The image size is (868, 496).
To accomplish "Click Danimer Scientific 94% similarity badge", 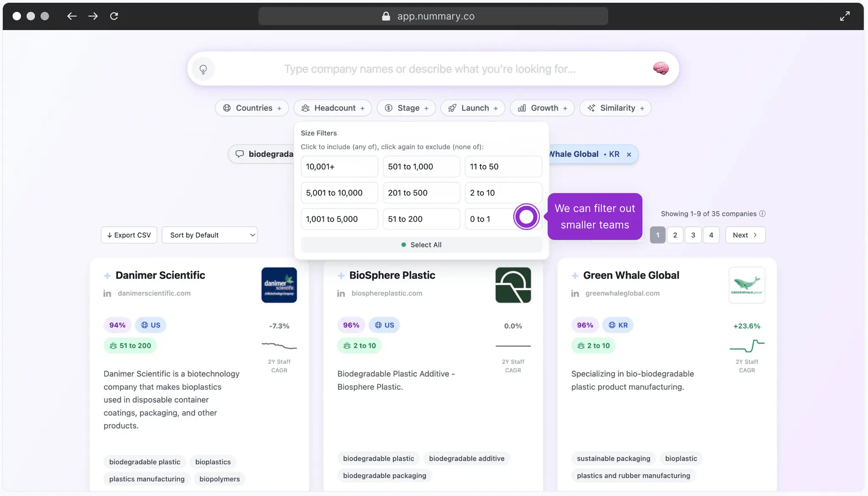I will coord(117,325).
